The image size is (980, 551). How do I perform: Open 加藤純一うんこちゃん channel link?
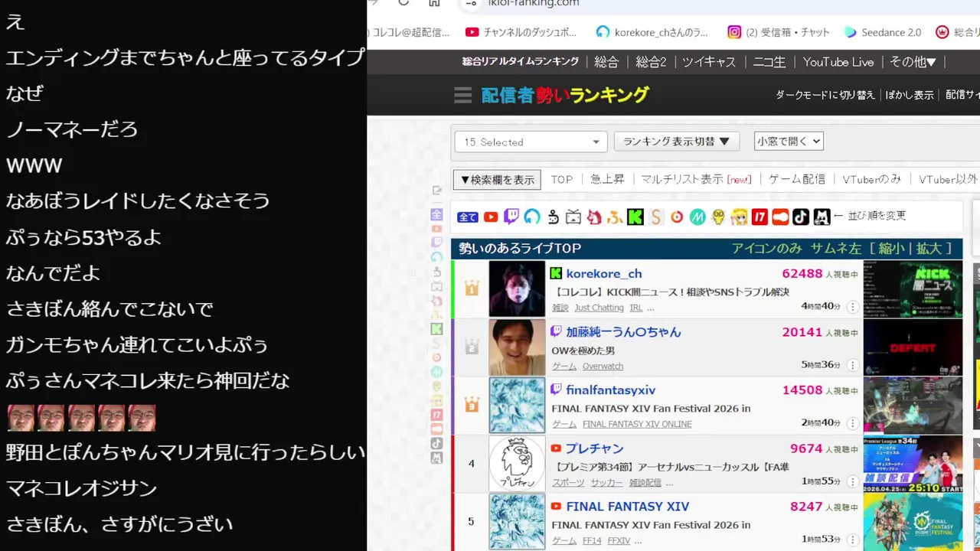pyautogui.click(x=623, y=332)
